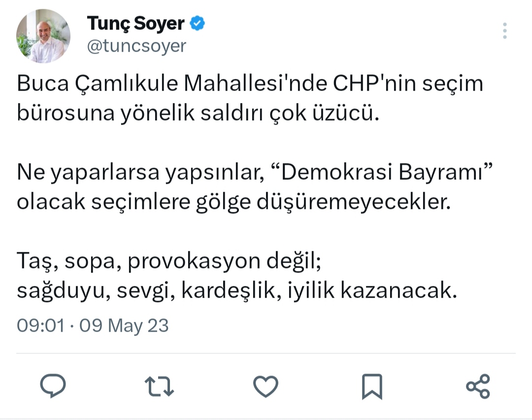Click the blue verified badge

pos(199,23)
